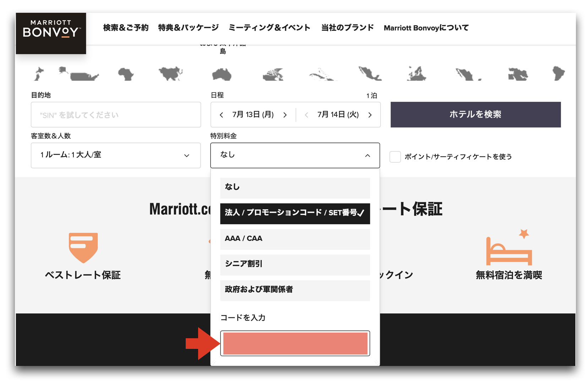This screenshot has width=588, height=383.
Task: Select AAA / CAA rate option
Action: [295, 239]
